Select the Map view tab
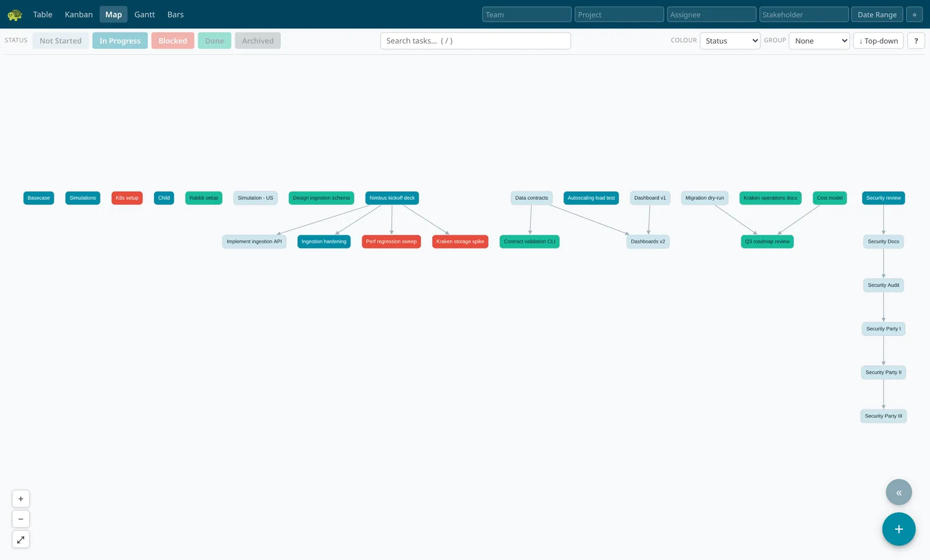 pos(113,15)
